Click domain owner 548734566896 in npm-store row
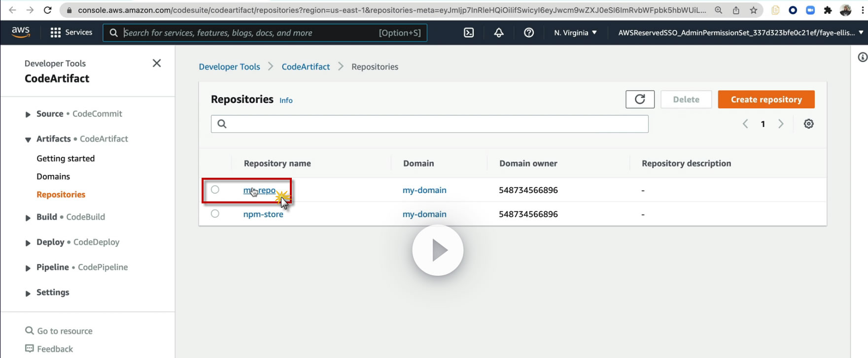The width and height of the screenshot is (868, 358). coord(528,214)
